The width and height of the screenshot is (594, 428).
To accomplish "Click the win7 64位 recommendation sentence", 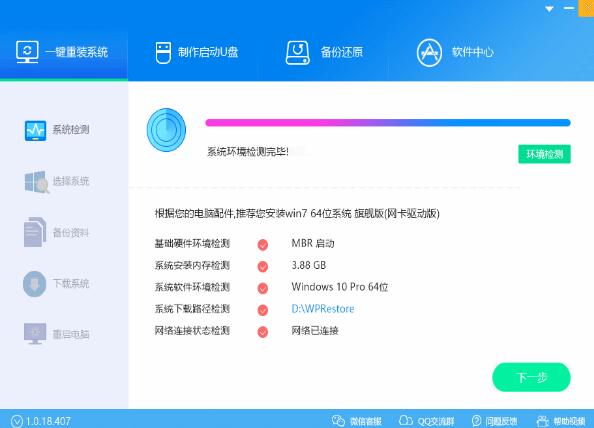I will coord(297,214).
